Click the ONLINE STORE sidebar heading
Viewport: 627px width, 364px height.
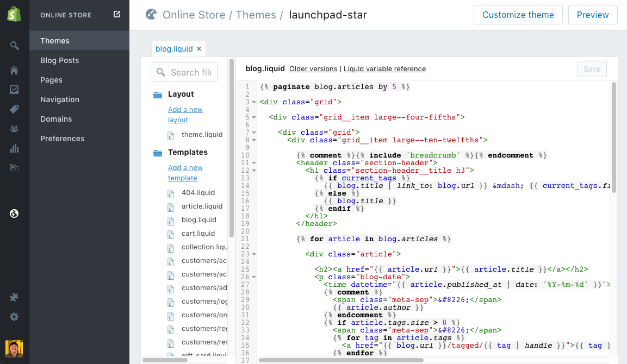pos(66,15)
